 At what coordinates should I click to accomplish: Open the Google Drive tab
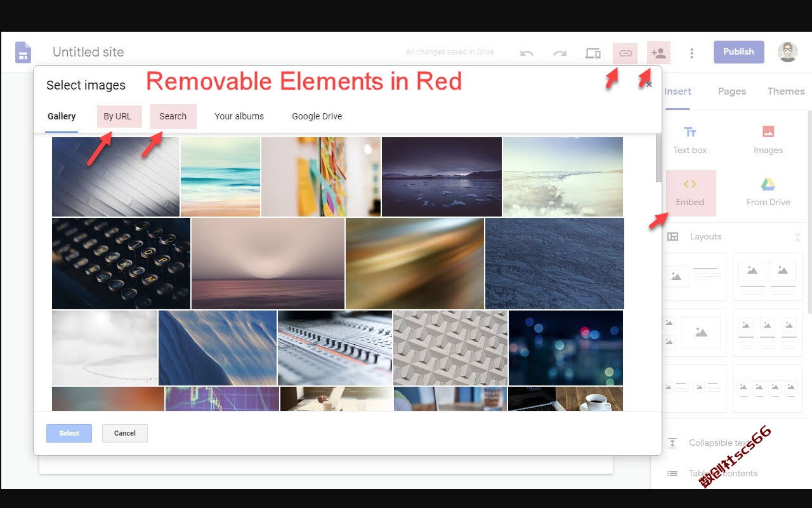[317, 116]
